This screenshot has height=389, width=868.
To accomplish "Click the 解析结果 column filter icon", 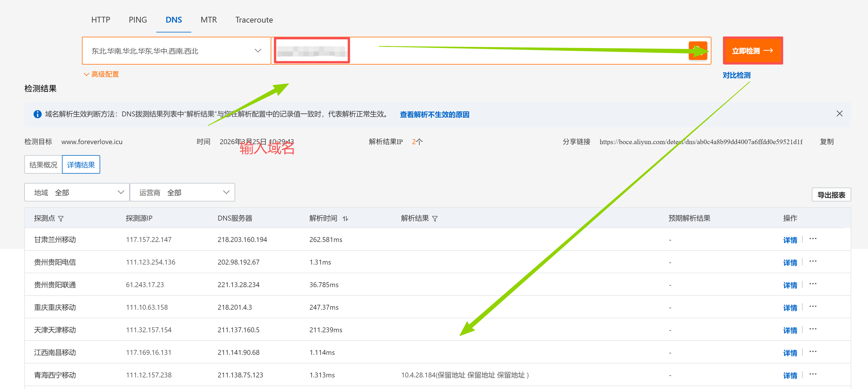I will [x=435, y=219].
